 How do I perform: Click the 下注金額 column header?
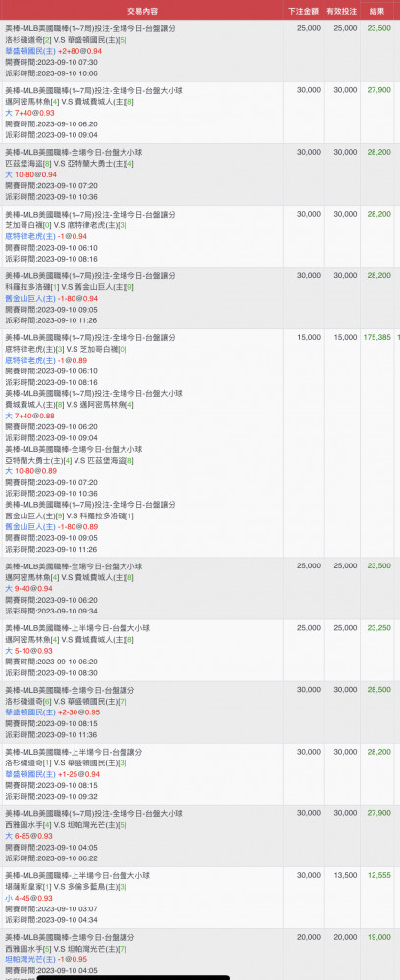point(303,11)
